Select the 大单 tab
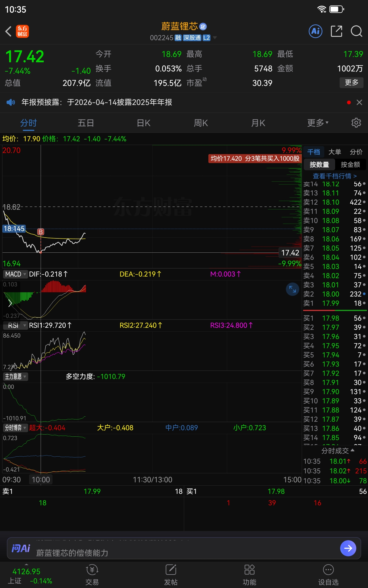 335,152
